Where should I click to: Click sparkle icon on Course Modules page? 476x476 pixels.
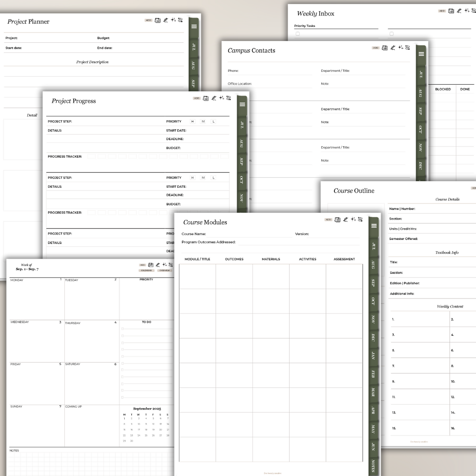pyautogui.click(x=353, y=219)
